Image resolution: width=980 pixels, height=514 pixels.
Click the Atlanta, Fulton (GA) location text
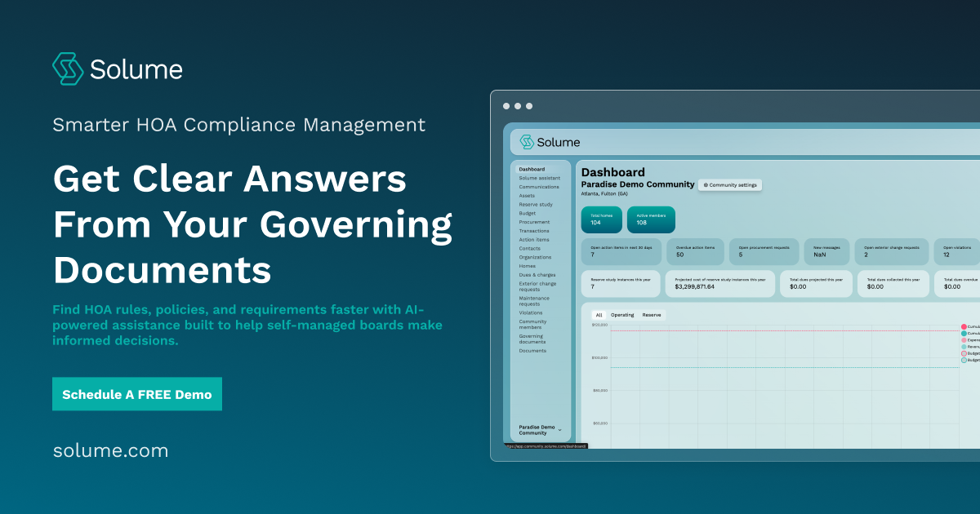pos(604,194)
